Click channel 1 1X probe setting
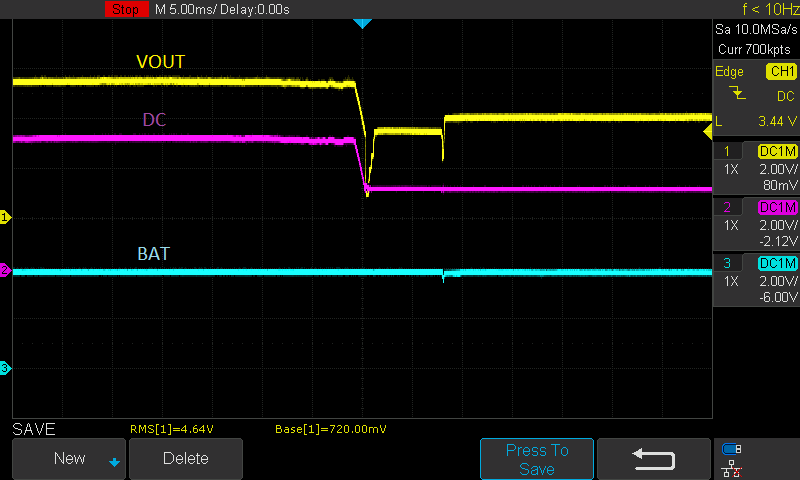Viewport: 800px width, 480px height. click(x=731, y=169)
